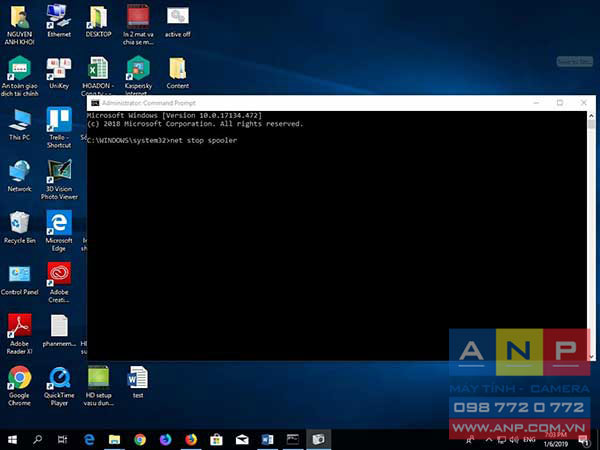The image size is (600, 450).
Task: Select the This PC desktop icon
Action: pos(20,120)
